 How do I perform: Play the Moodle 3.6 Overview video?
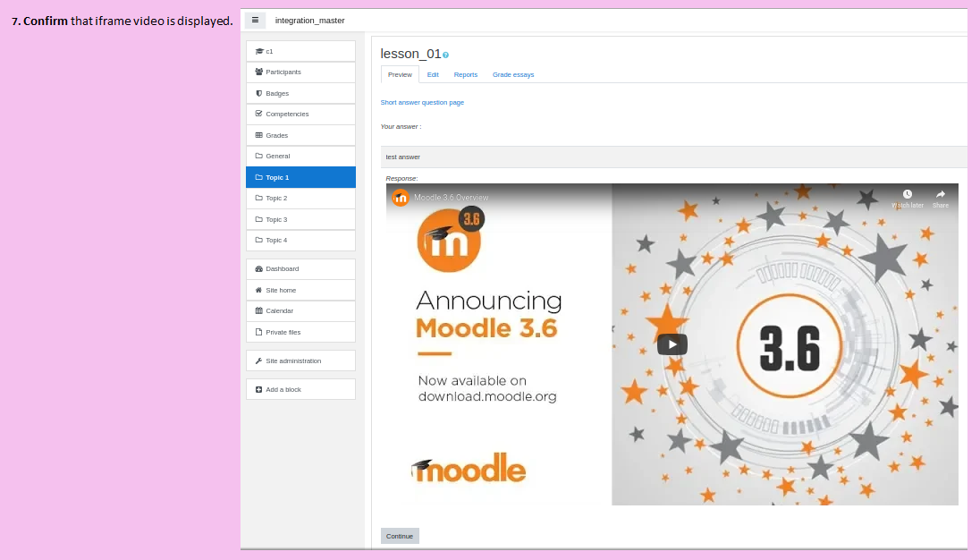[672, 344]
